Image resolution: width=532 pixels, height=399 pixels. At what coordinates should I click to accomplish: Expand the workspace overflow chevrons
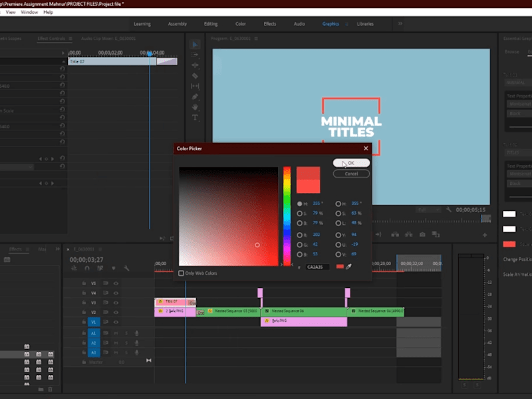(x=400, y=24)
